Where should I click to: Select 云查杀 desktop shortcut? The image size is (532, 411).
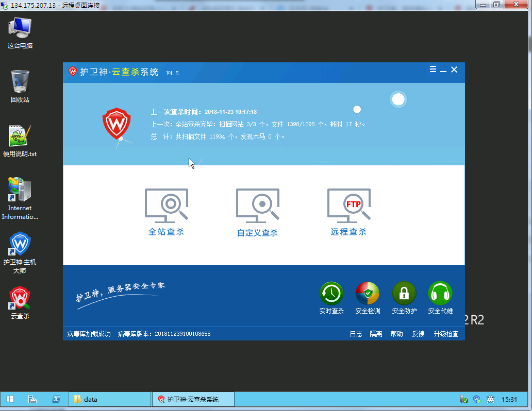click(20, 302)
